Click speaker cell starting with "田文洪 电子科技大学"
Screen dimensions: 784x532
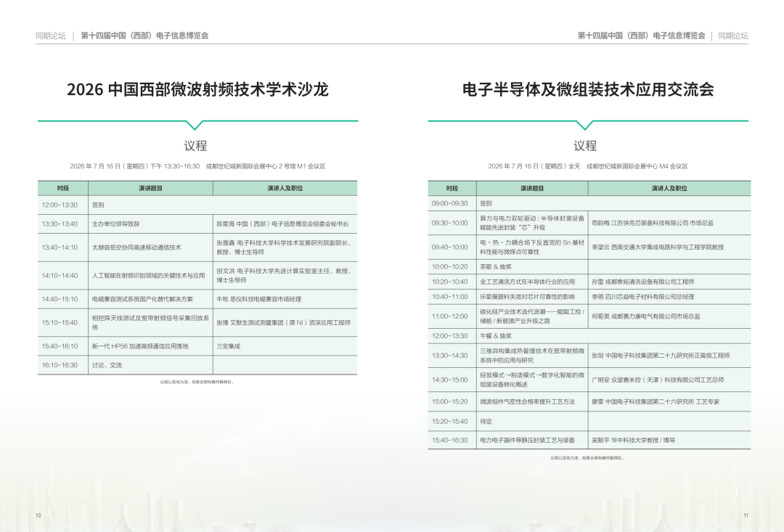(284, 276)
